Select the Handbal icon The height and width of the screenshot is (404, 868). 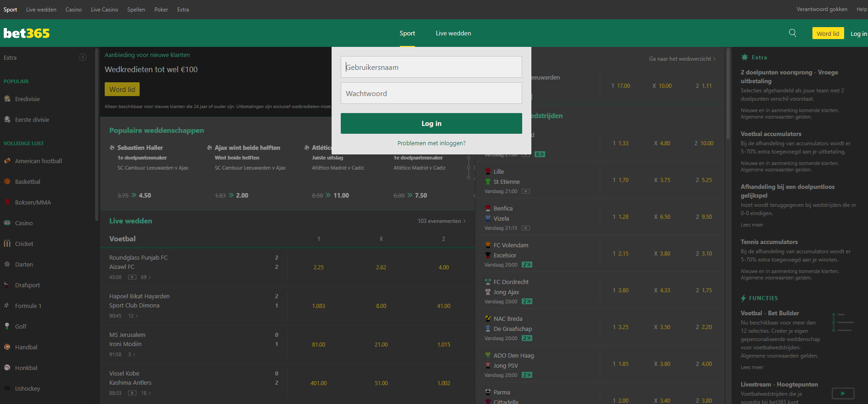pos(7,347)
